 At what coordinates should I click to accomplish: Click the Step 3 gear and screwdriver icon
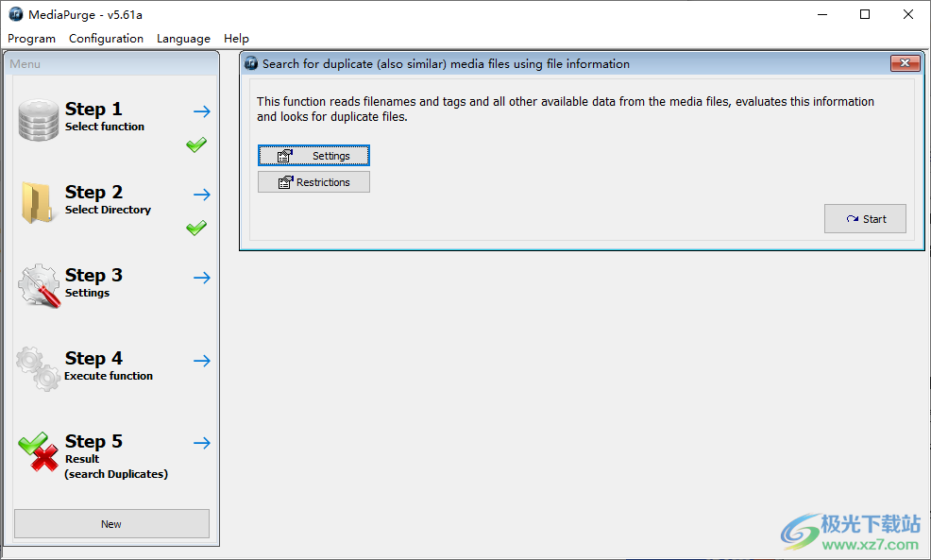coord(39,285)
